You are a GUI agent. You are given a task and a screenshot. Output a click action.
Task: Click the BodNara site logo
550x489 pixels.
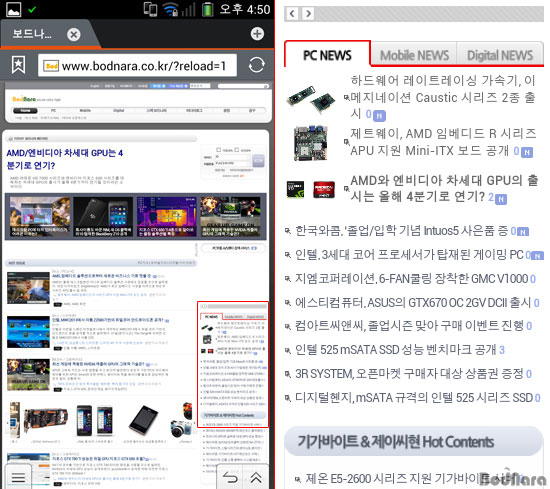coord(24,99)
